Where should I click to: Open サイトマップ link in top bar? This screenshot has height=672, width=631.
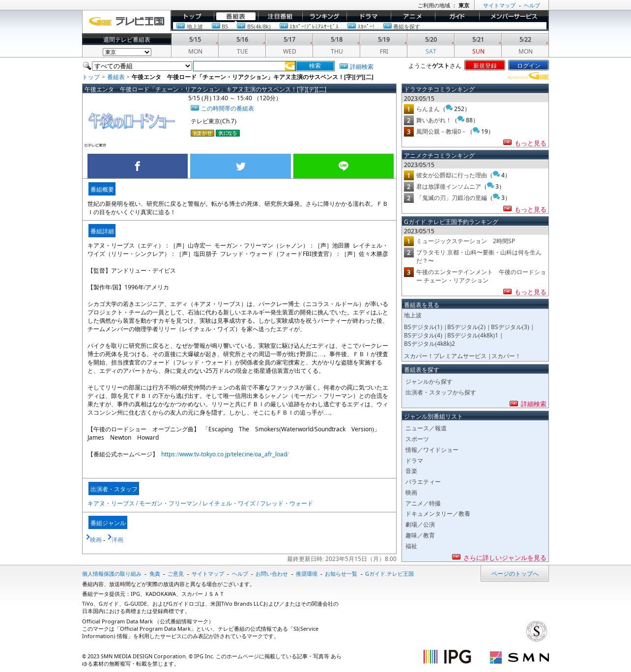(499, 5)
